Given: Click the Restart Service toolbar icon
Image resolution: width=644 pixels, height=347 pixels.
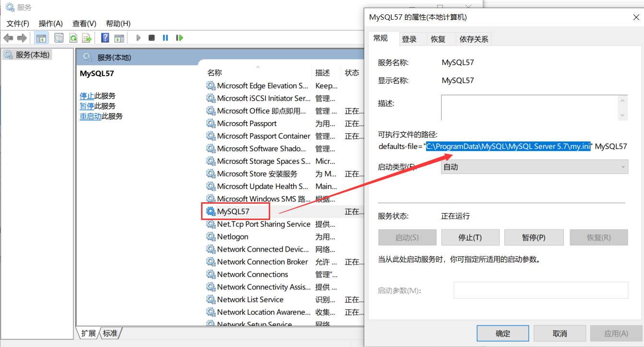Looking at the screenshot, I should [179, 38].
